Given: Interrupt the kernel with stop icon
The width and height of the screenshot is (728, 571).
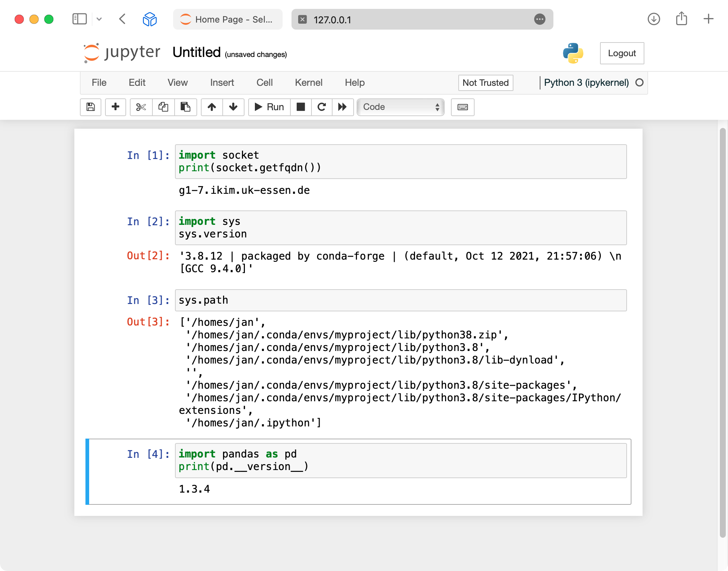Looking at the screenshot, I should pyautogui.click(x=301, y=107).
